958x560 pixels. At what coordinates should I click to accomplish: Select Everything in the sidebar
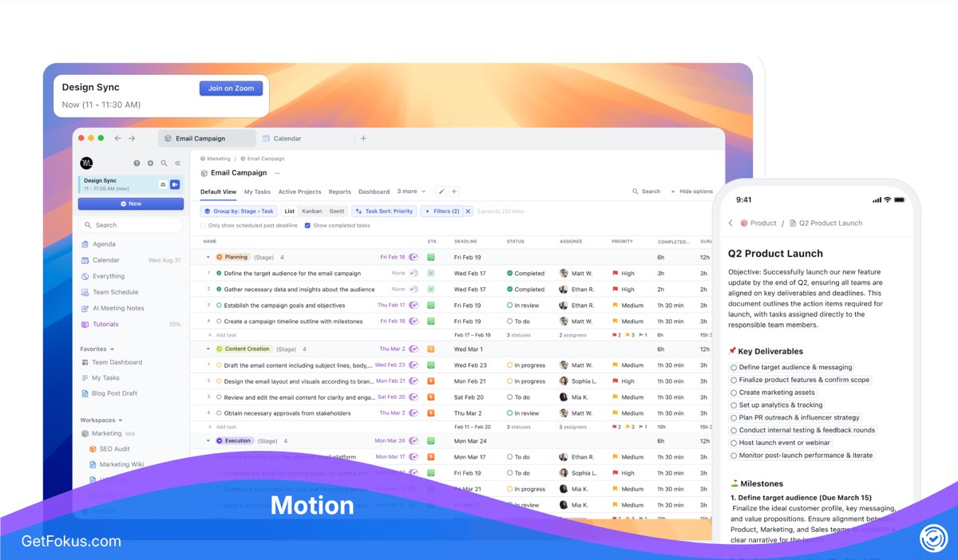(109, 276)
